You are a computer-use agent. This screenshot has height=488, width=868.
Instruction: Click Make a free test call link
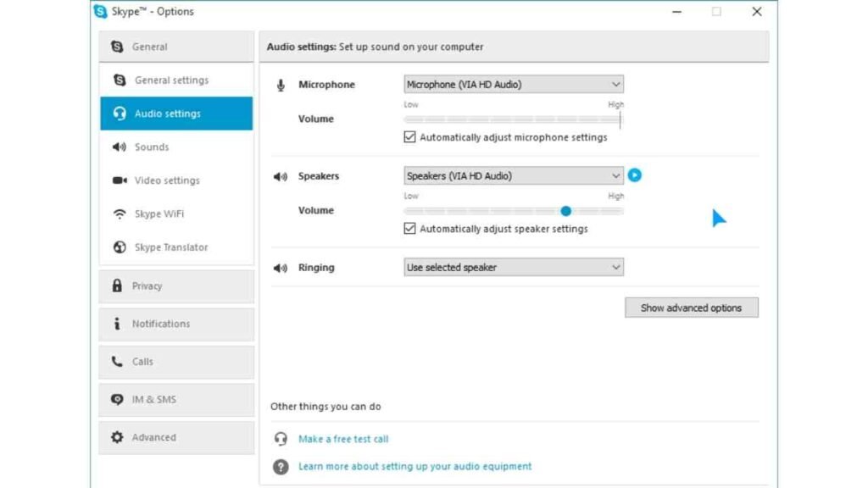click(x=343, y=439)
